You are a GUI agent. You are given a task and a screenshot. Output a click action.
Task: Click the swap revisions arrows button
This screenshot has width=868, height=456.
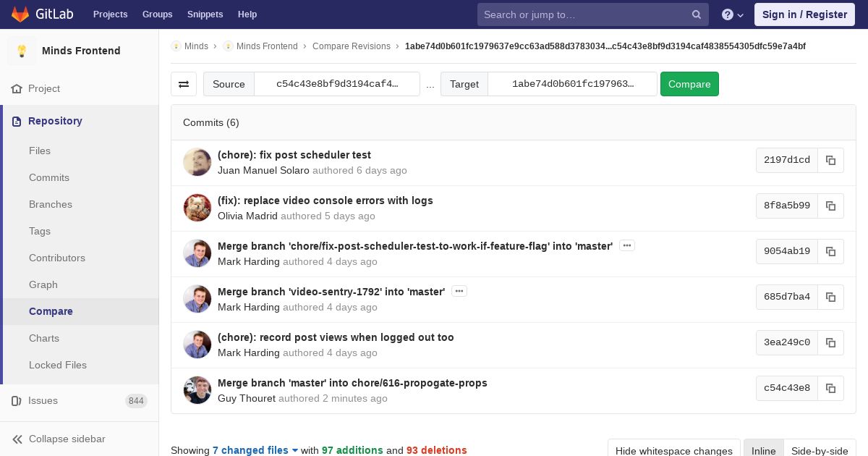(x=184, y=84)
